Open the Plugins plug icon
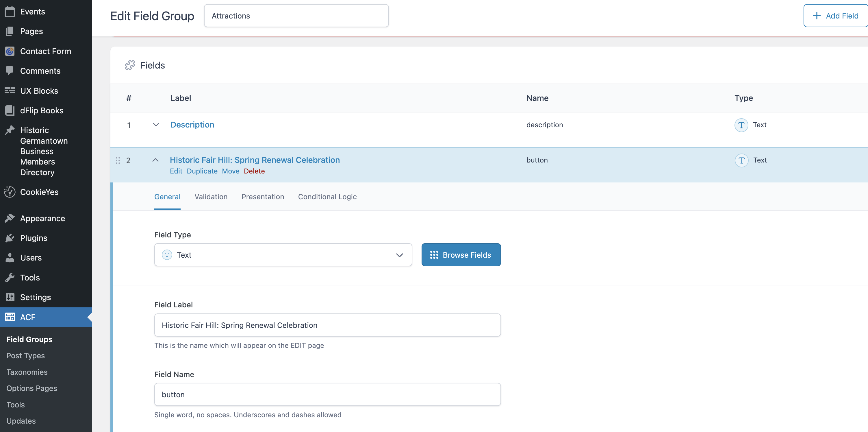Image resolution: width=868 pixels, height=432 pixels. [10, 238]
